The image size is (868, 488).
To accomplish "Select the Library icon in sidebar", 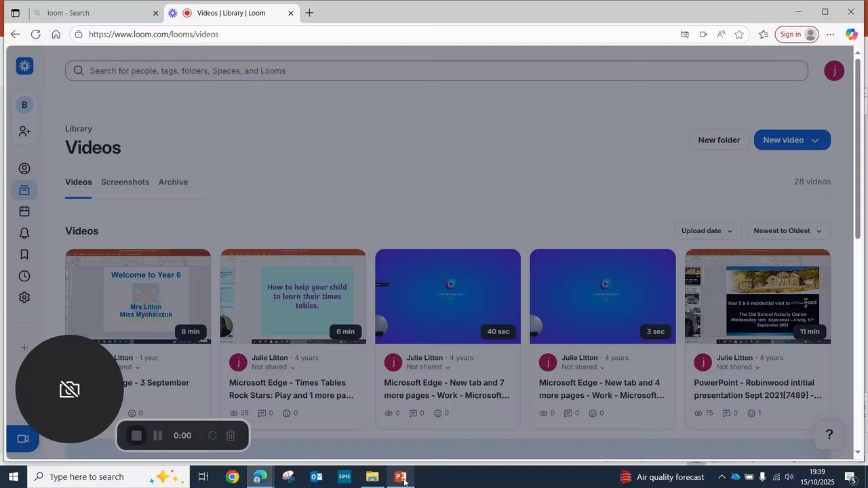I will coord(24,190).
